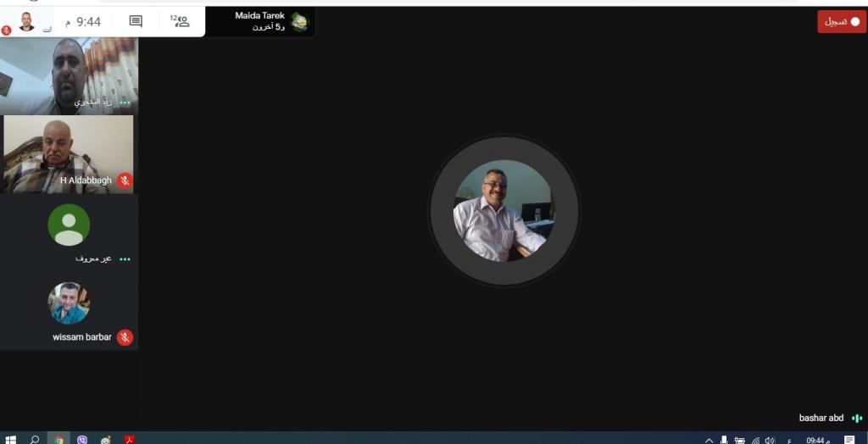Click the red recording indicator button
Screen dimensions: 868x444
tap(841, 22)
